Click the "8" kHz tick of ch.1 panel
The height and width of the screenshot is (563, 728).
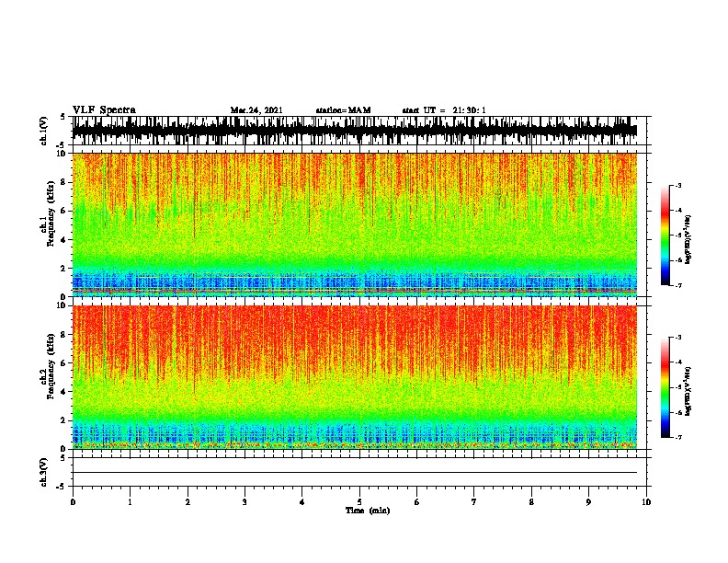coord(64,182)
